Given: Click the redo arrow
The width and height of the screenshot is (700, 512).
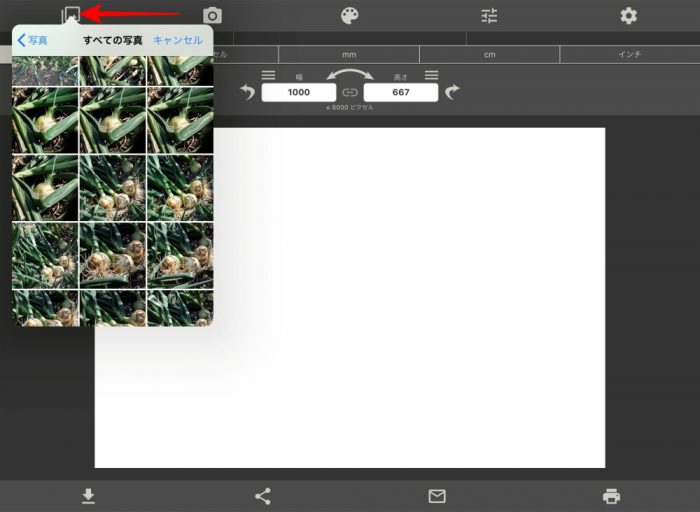Looking at the screenshot, I should point(452,92).
